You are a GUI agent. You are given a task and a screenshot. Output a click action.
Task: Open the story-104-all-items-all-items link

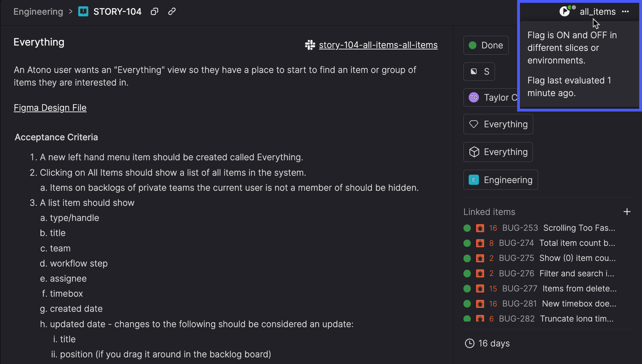(x=378, y=45)
